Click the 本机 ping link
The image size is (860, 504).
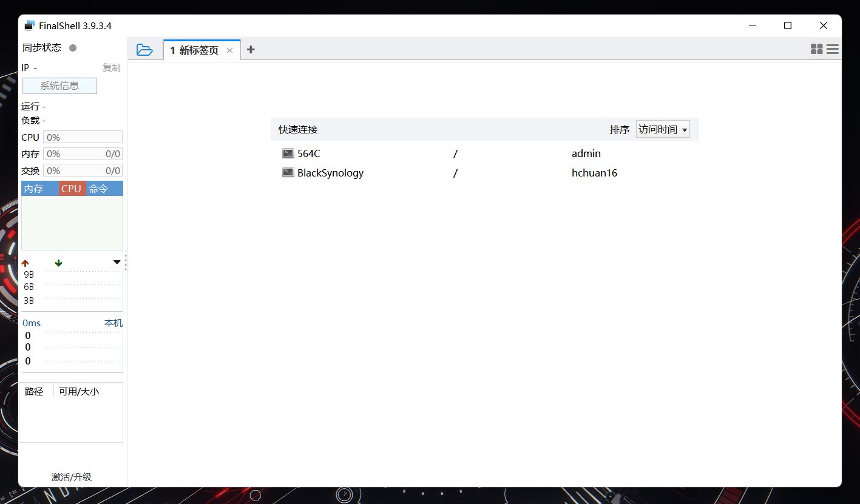point(113,323)
